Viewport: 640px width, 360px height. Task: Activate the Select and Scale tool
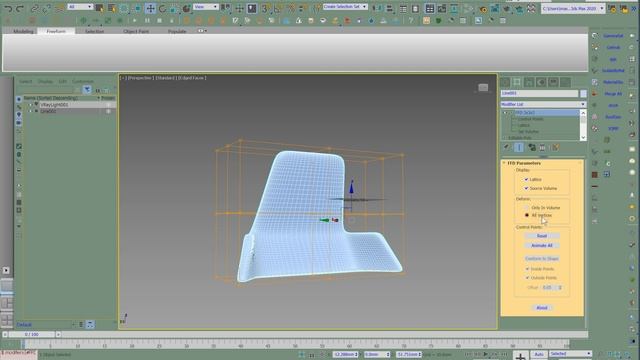pyautogui.click(x=174, y=8)
